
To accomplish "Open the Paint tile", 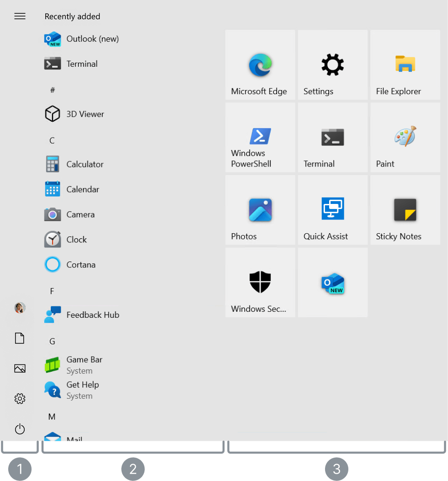I will tap(405, 138).
